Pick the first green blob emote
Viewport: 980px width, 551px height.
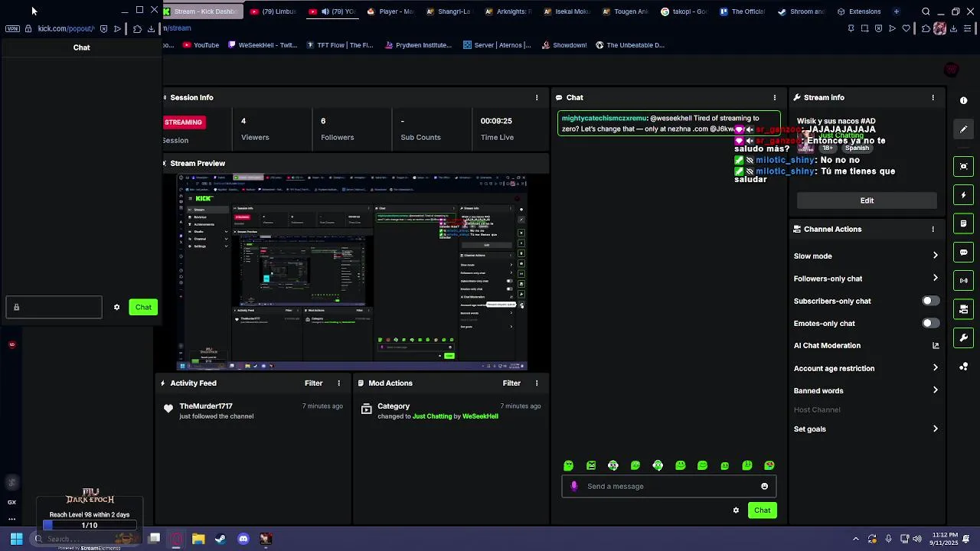click(x=568, y=465)
